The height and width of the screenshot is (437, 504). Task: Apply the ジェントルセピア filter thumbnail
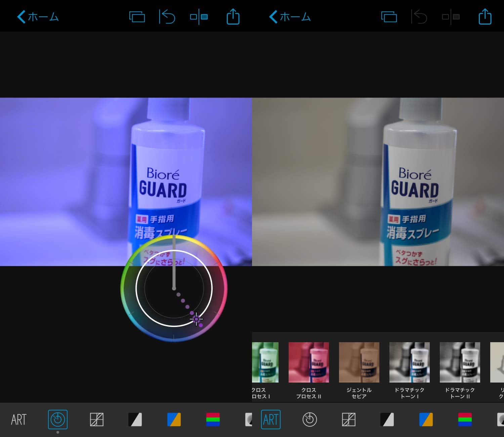click(x=359, y=362)
